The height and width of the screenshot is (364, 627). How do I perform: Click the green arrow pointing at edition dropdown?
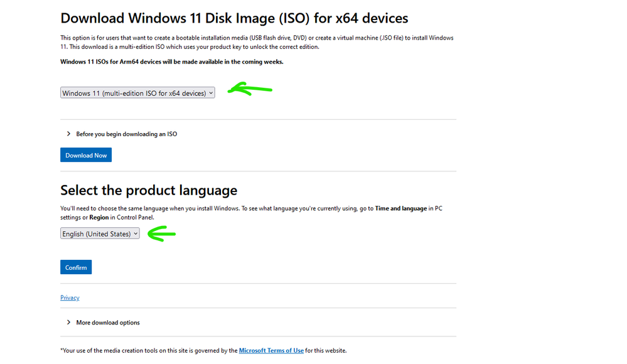point(249,90)
